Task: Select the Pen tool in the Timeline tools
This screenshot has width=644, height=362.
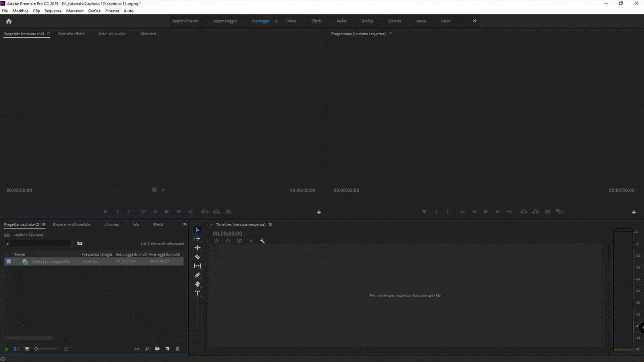Action: [197, 275]
